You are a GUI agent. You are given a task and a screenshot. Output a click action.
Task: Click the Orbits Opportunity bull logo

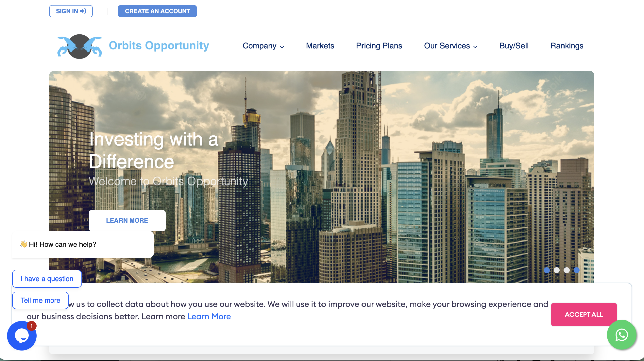point(79,46)
